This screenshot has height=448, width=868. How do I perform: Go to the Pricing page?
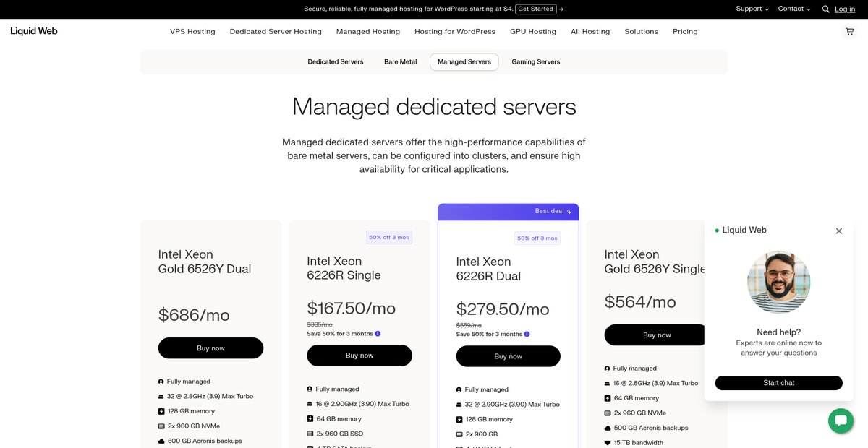[x=685, y=32]
